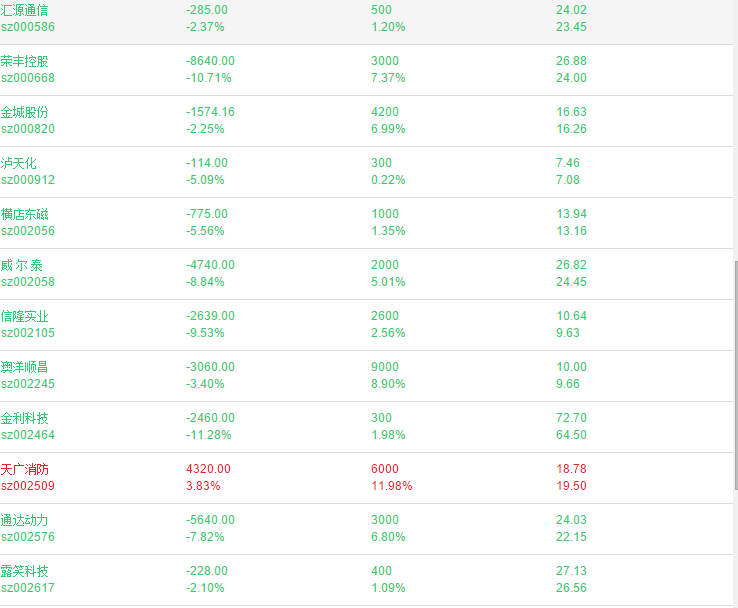The height and width of the screenshot is (608, 738).
Task: Open the 荣丰控股 stock link
Action: 24,61
